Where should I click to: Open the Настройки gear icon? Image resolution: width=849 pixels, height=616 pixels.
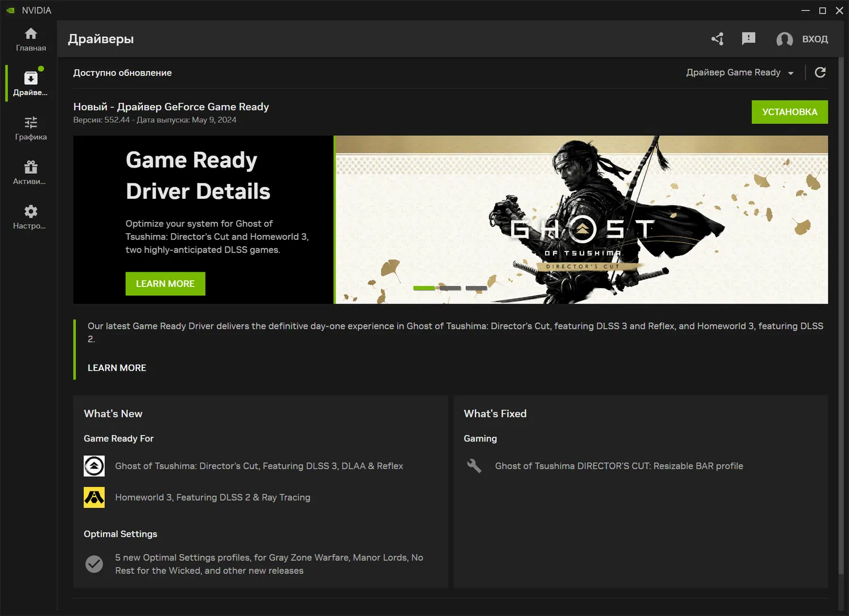tap(31, 211)
